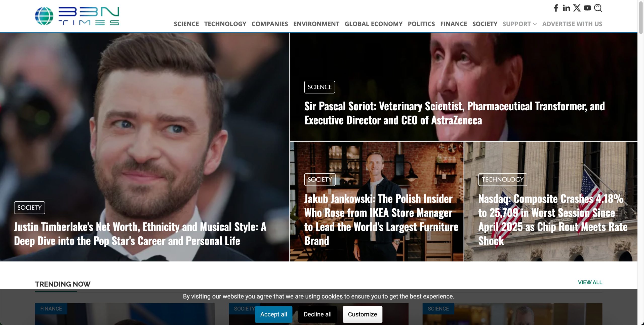644x325 pixels.
Task: Click the BBN Times globe logo
Action: point(77,16)
